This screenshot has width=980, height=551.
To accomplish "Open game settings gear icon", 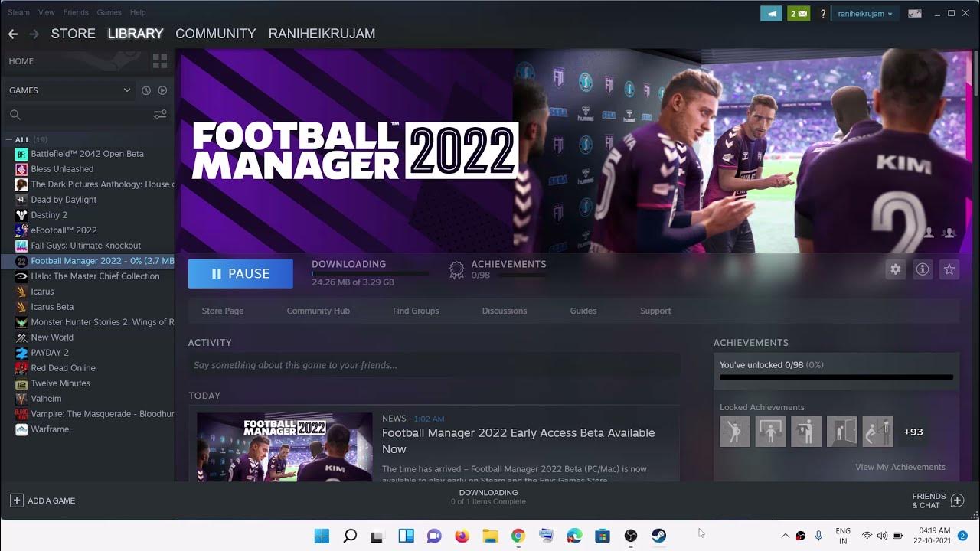I will tap(895, 269).
